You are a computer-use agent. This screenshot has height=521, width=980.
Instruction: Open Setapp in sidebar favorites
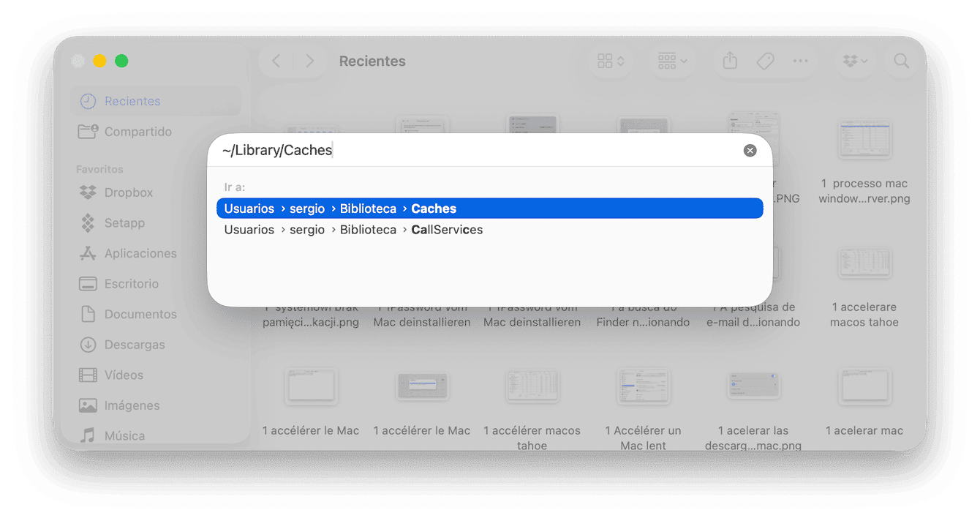coord(156,223)
